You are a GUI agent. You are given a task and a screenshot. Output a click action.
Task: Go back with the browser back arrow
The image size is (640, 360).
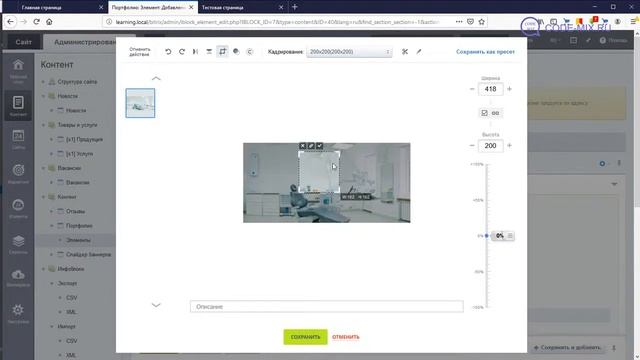click(x=11, y=22)
